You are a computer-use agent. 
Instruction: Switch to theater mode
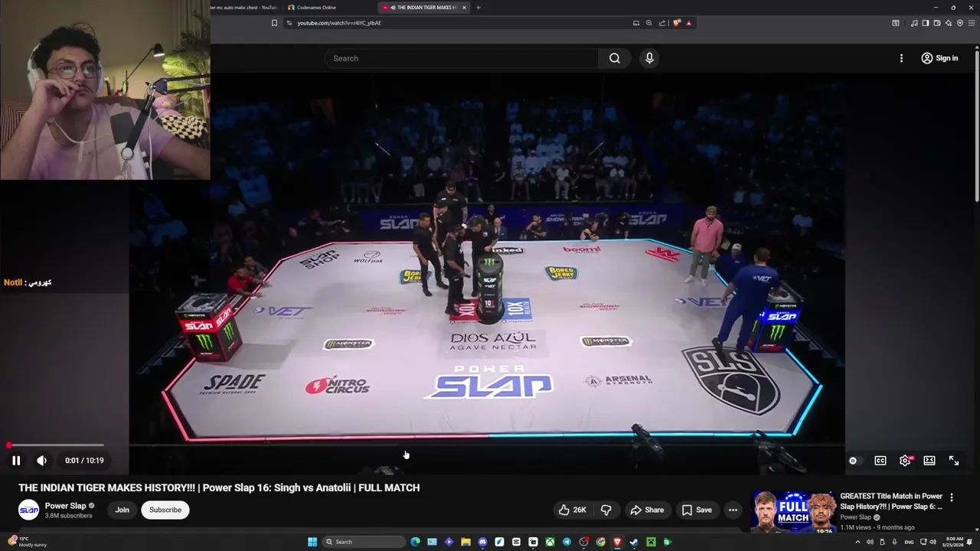click(x=929, y=461)
